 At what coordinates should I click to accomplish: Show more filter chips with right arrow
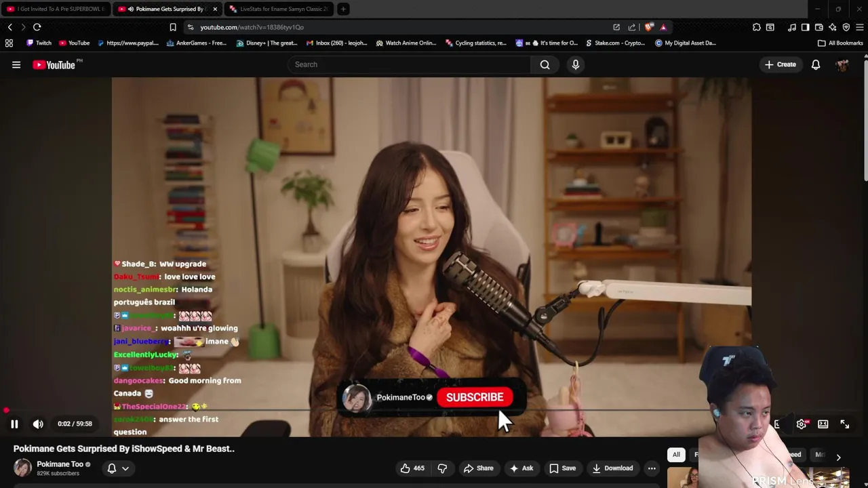(x=838, y=457)
